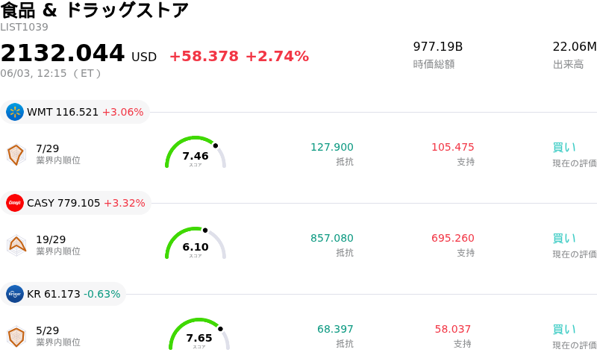Image resolution: width=597 pixels, height=364 pixels.
Task: Select the CASY 779.105 stock chip
Action: 76,203
